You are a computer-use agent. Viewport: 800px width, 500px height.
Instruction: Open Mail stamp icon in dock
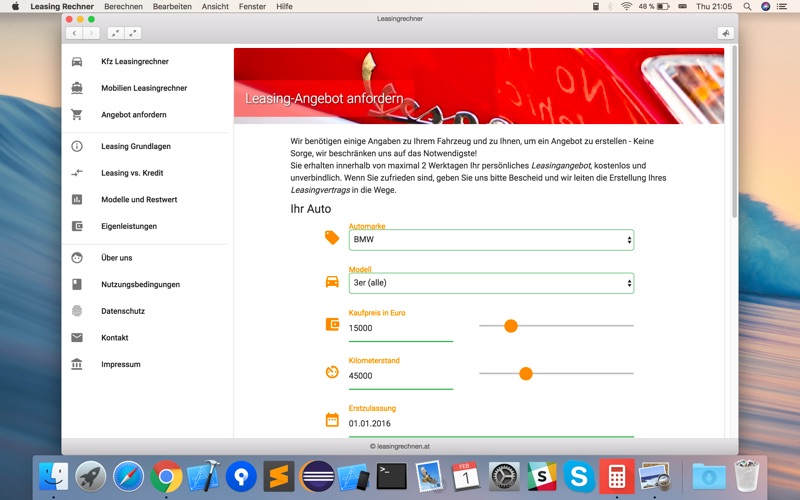[429, 477]
